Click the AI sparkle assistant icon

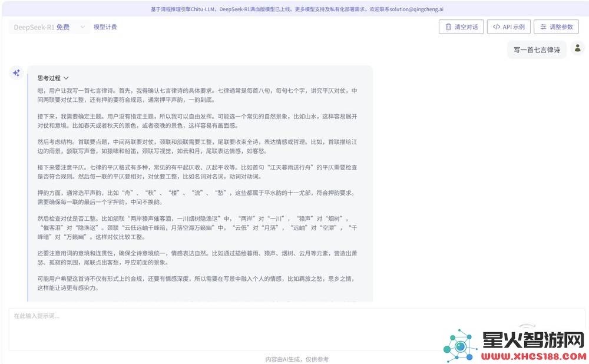[16, 73]
